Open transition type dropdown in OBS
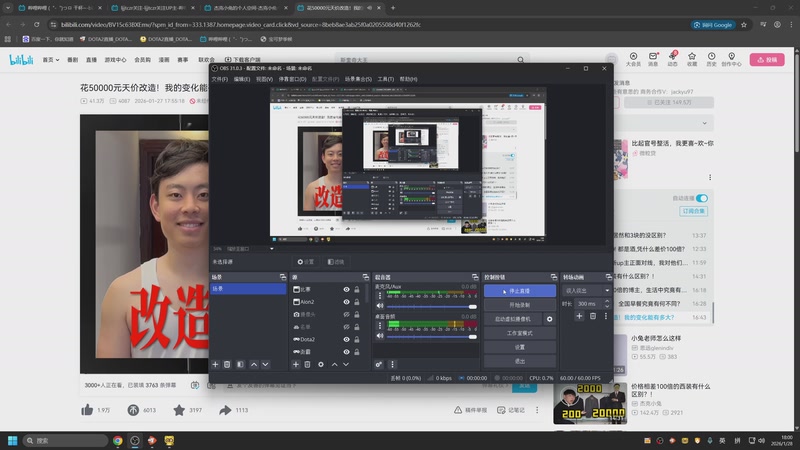Image resolution: width=800 pixels, height=450 pixels. point(587,290)
